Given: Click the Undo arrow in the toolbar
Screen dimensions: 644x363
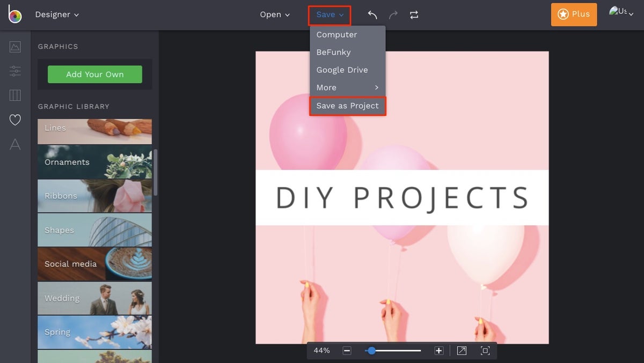Looking at the screenshot, I should click(372, 14).
